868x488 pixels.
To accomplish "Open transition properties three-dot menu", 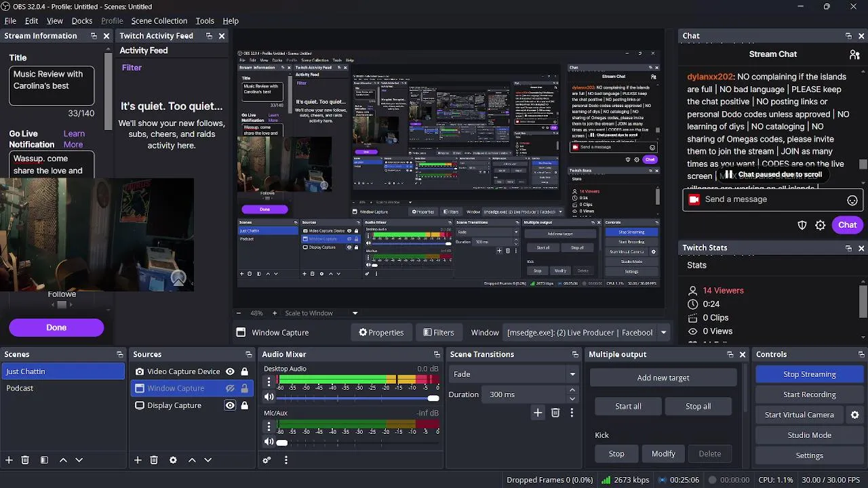I will tap(572, 412).
